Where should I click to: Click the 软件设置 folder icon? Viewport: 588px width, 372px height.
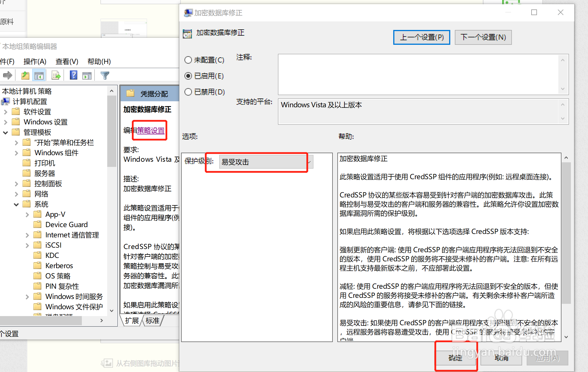16,112
